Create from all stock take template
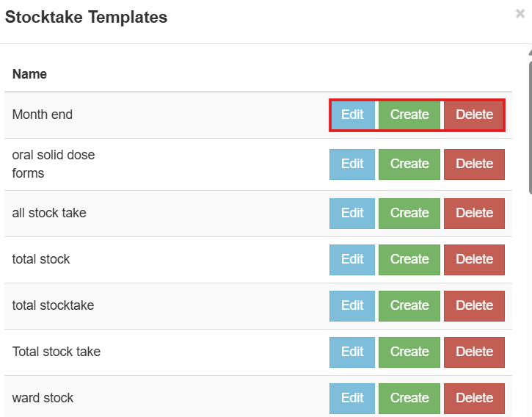Viewport: 532px width, 417px height. point(409,213)
